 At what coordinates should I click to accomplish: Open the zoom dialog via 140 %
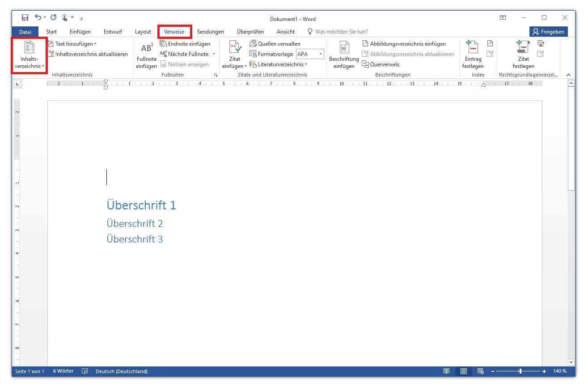pos(560,371)
